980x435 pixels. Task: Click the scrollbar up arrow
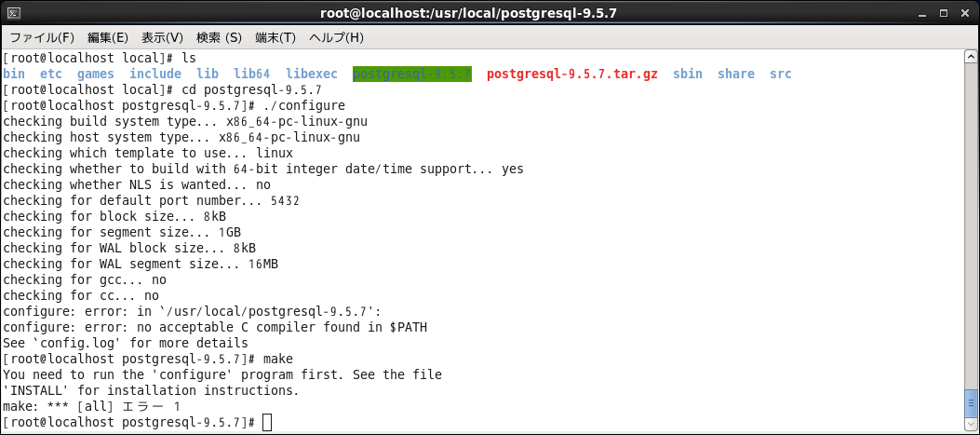(971, 57)
